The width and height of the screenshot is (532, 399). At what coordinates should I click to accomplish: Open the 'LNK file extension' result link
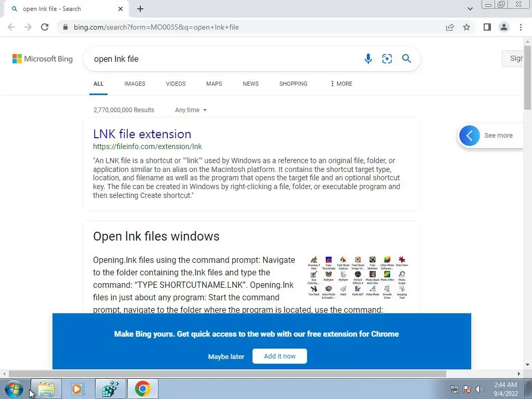tap(142, 134)
